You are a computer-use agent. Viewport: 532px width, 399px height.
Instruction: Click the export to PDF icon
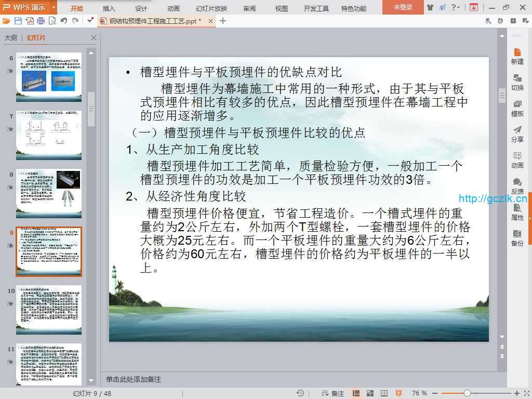click(x=30, y=21)
